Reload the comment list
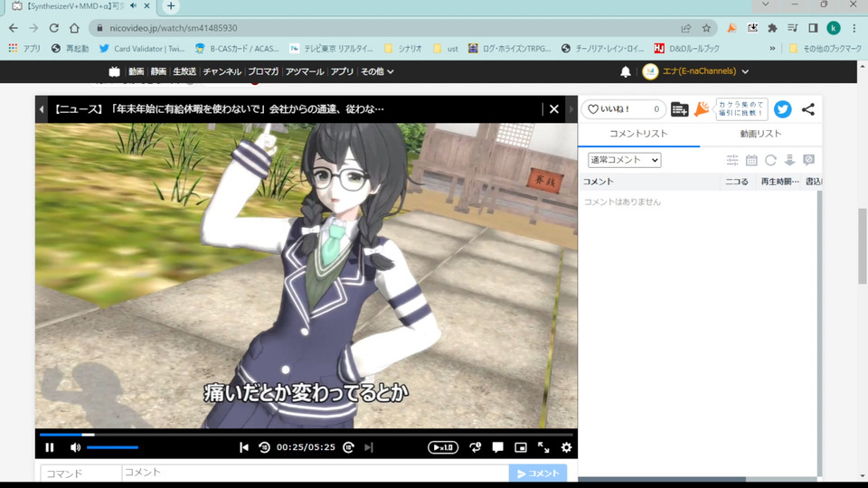868x488 pixels. coord(770,160)
